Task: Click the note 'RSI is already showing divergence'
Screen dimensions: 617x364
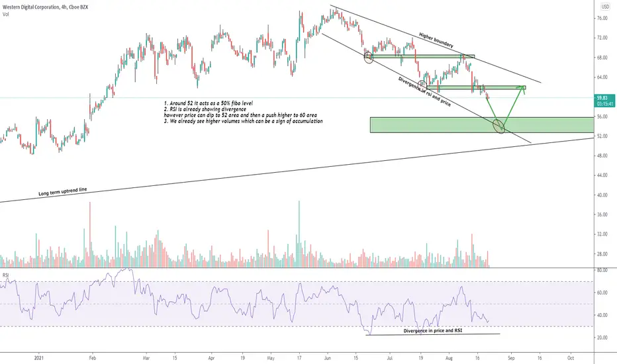Action: coord(205,109)
